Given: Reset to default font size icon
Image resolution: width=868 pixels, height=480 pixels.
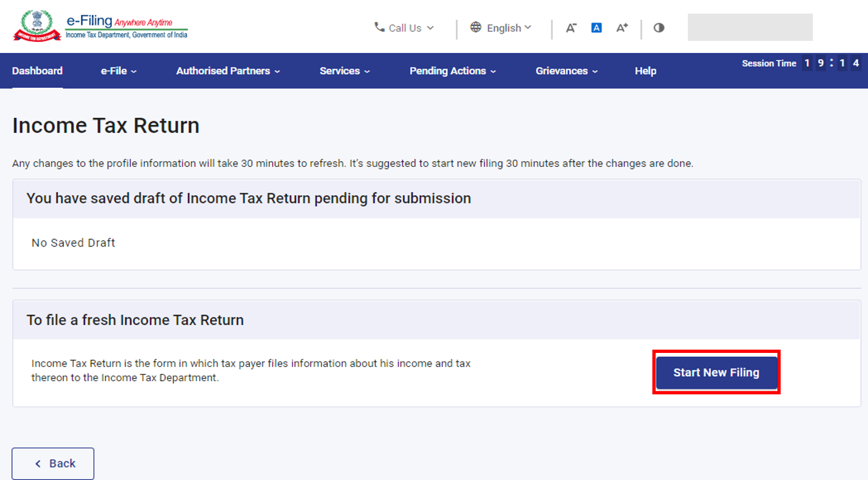Looking at the screenshot, I should coord(596,28).
